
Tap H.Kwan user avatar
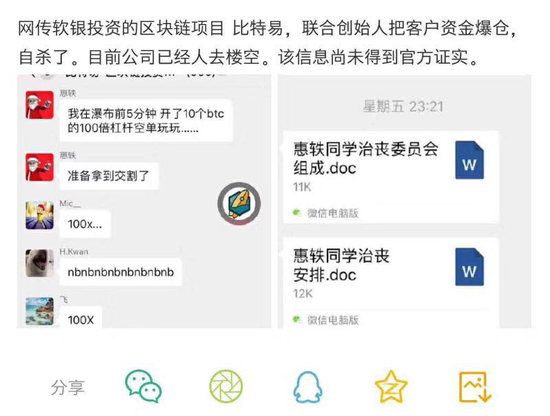tap(40, 263)
